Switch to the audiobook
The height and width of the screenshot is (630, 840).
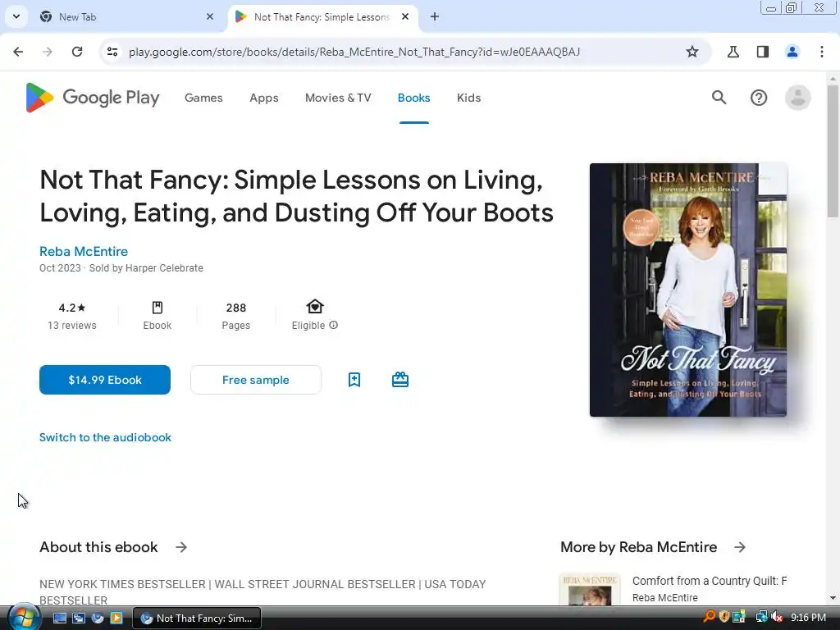[x=106, y=437]
